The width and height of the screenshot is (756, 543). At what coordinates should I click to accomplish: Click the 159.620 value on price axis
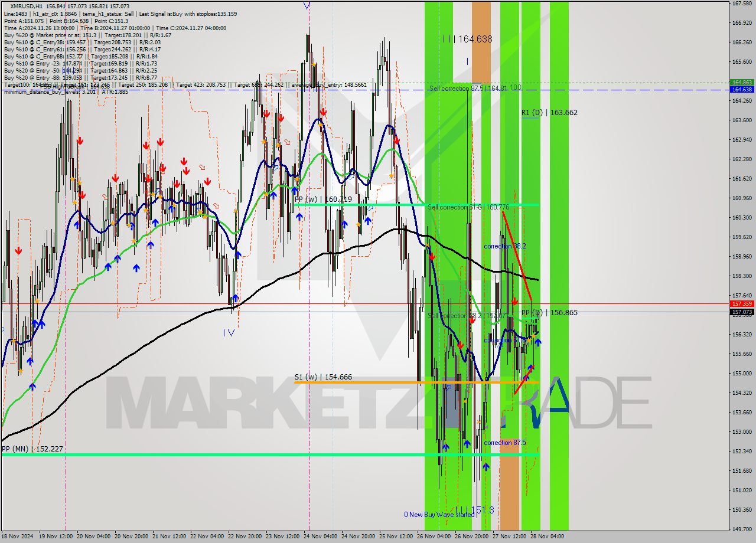[741, 237]
